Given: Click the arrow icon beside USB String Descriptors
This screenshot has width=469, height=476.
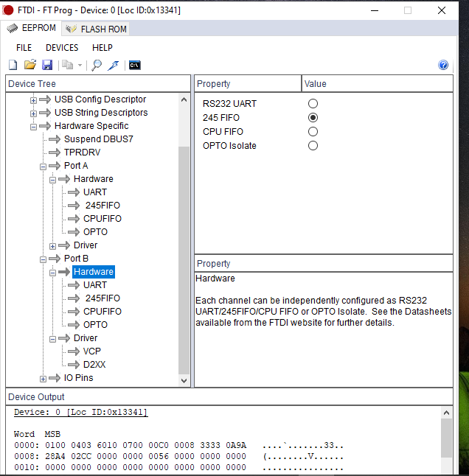Looking at the screenshot, I should point(45,113).
